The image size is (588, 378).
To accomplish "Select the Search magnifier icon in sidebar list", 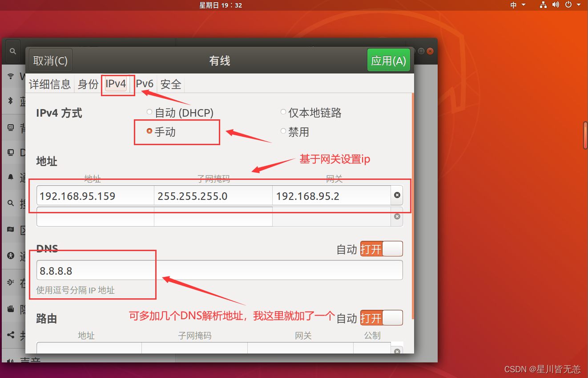I will coord(11,203).
